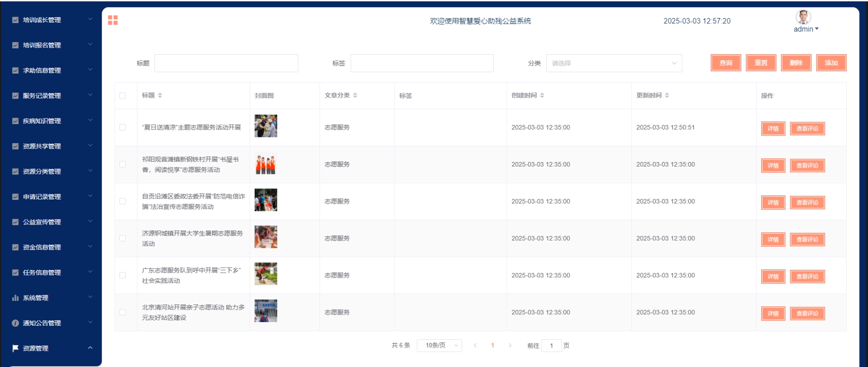This screenshot has width=868, height=367.
Task: Click the 添加 add button
Action: coord(831,63)
